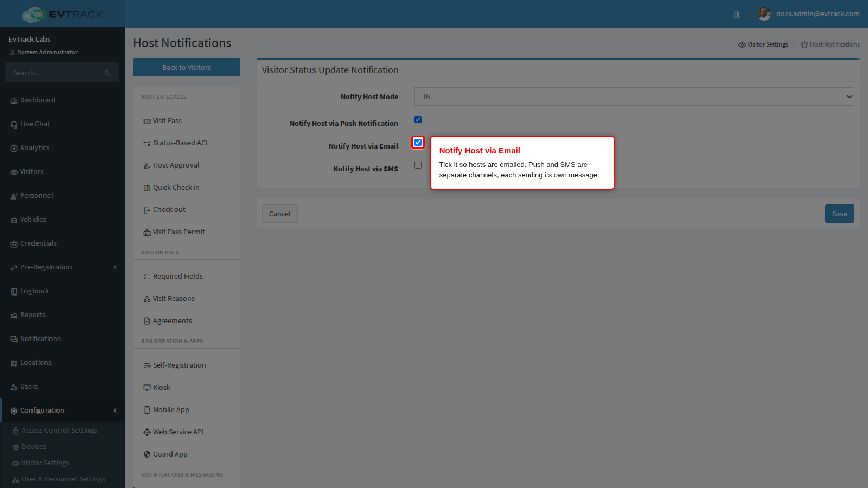868x488 pixels.
Task: Collapse the Configuration menu chevron
Action: coord(115,410)
